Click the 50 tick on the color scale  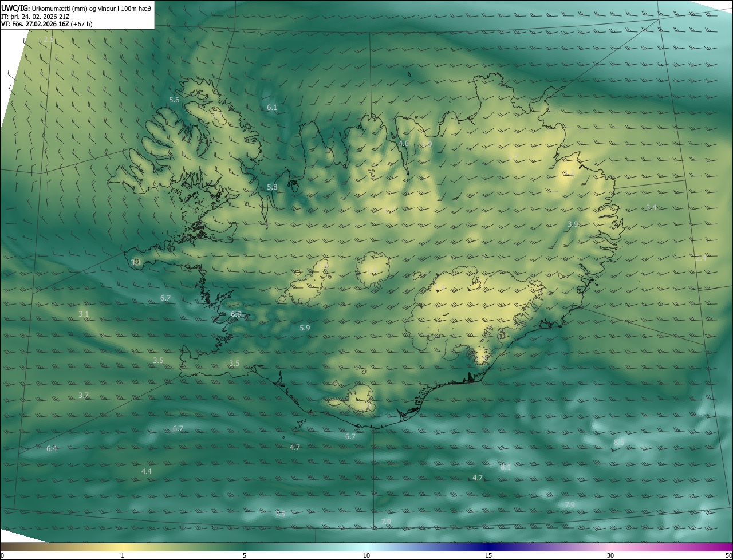[728, 555]
